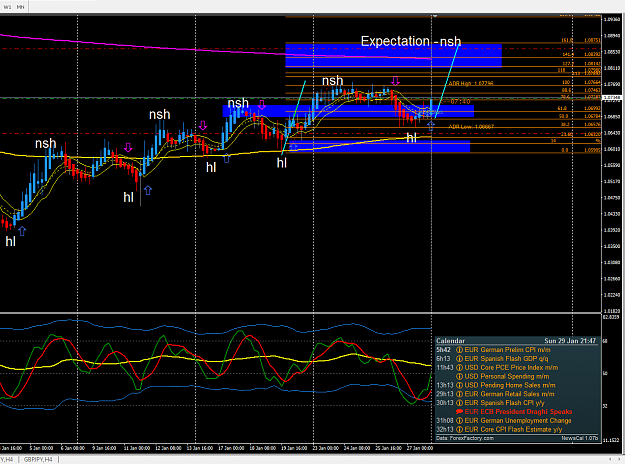This screenshot has width=625, height=464.
Task: Click the 'NewsCal 1.07b' version label
Action: click(580, 438)
